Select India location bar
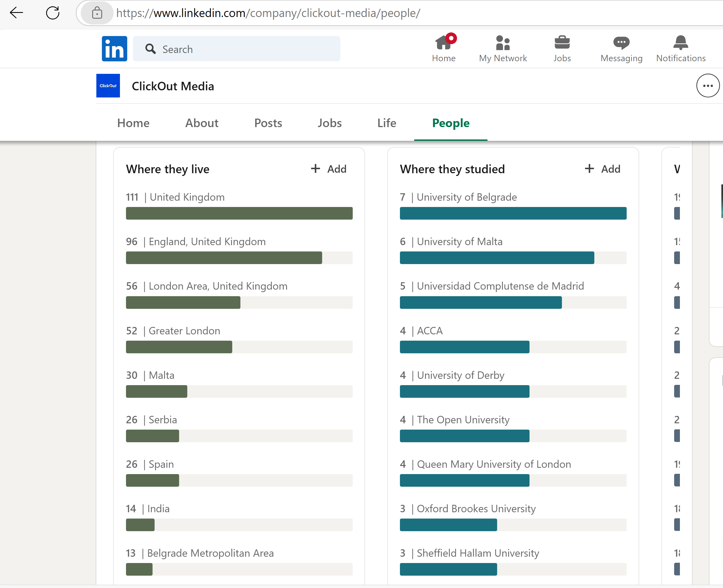This screenshot has height=588, width=723. point(239,525)
